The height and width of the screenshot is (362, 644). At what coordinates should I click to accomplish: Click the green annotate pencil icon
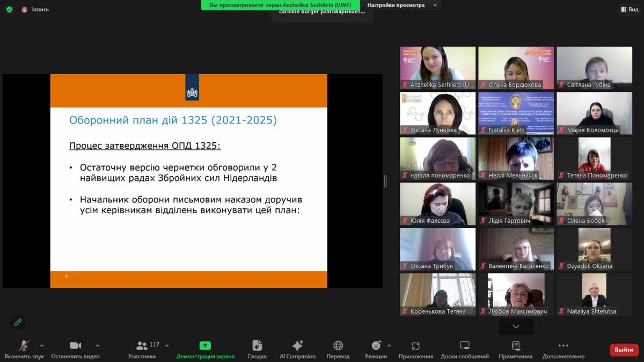[x=18, y=322]
